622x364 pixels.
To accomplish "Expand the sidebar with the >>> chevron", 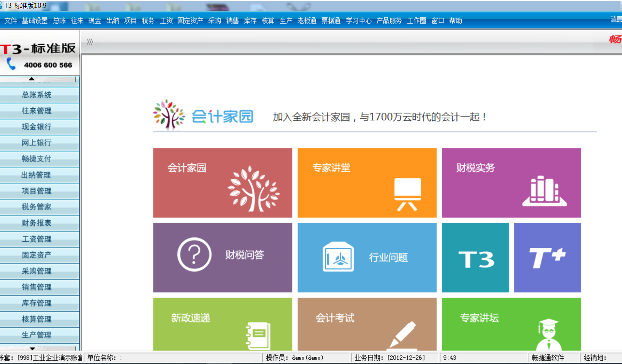I will 90,42.
